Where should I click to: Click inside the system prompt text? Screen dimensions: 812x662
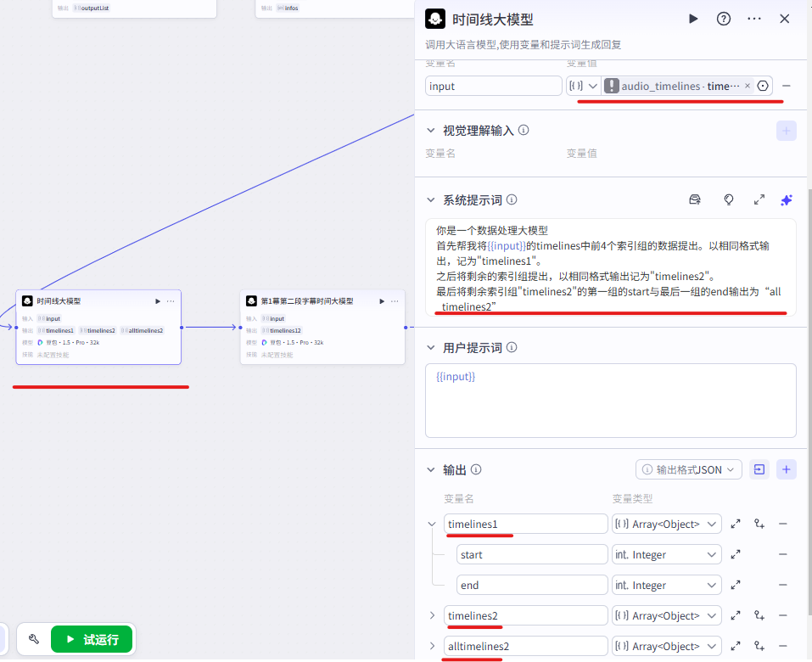coord(611,268)
